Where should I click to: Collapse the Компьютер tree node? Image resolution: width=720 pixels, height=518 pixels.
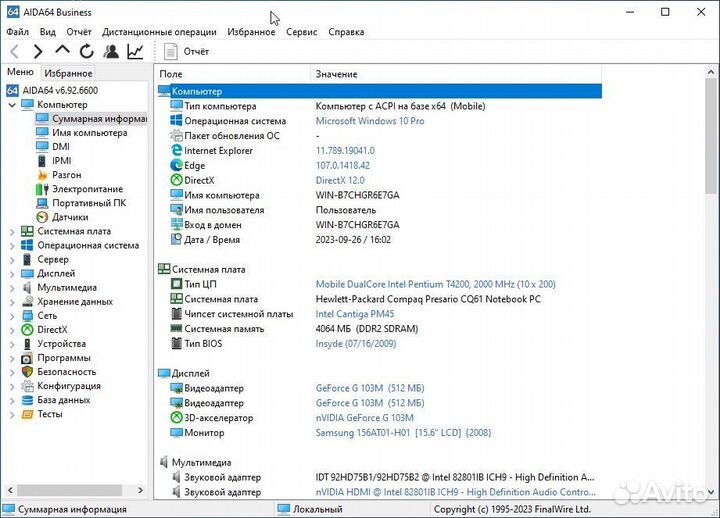(x=12, y=105)
